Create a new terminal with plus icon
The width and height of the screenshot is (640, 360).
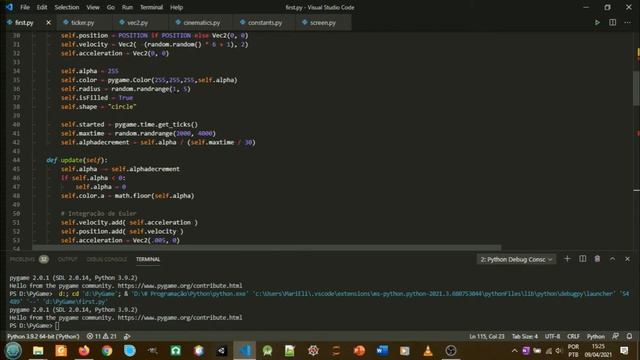[x=567, y=259]
